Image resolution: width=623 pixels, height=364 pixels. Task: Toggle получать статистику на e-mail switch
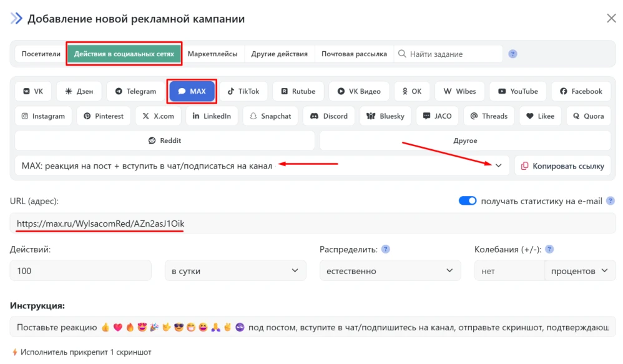click(x=468, y=201)
